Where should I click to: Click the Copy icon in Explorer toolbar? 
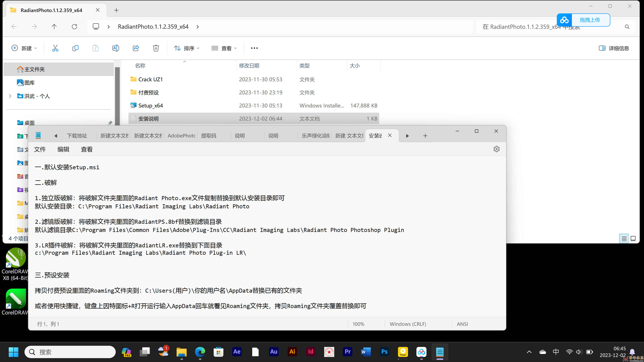tap(75, 48)
